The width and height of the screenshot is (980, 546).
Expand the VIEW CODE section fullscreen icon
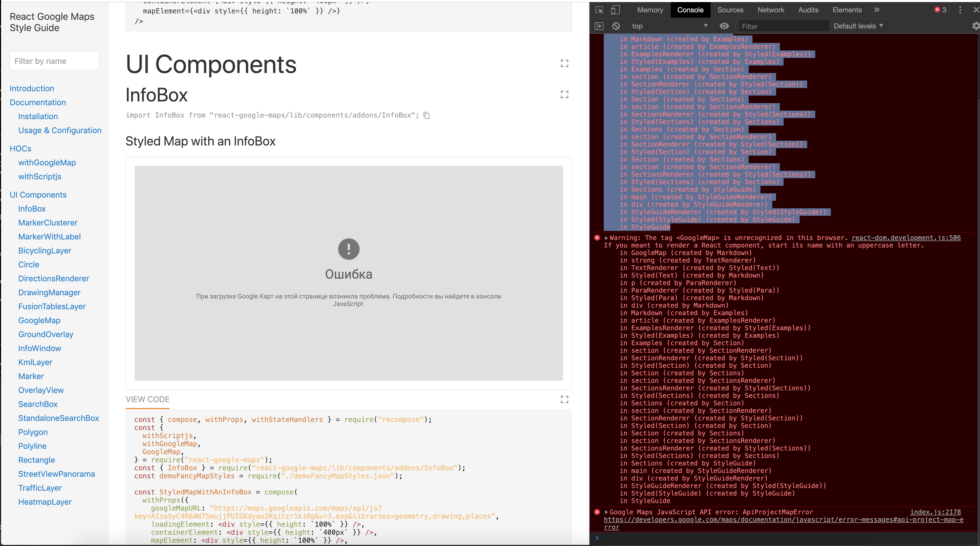point(565,399)
